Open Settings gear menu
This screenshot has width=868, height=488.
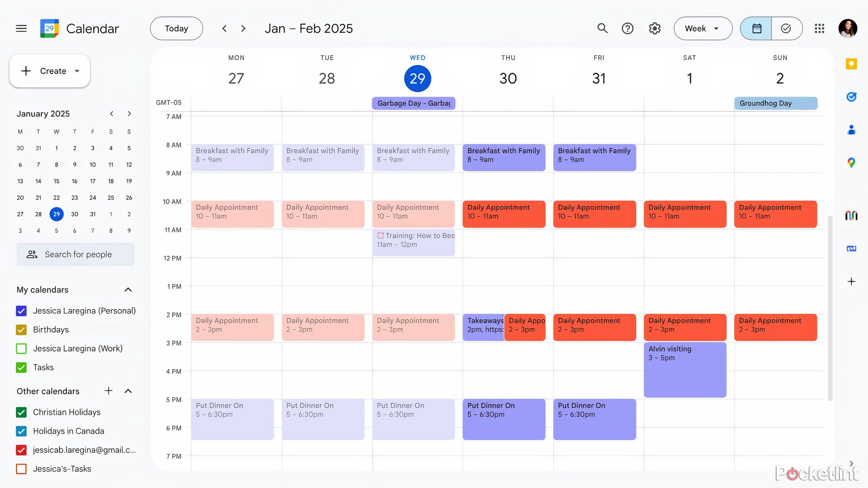click(x=654, y=28)
